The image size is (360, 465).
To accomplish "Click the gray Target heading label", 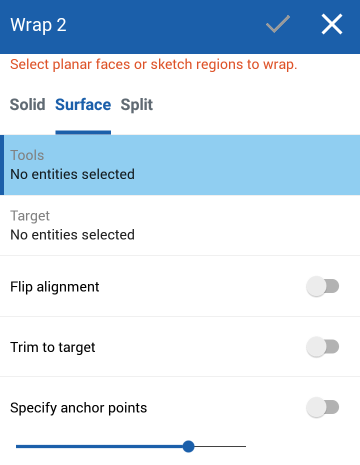I will (30, 216).
